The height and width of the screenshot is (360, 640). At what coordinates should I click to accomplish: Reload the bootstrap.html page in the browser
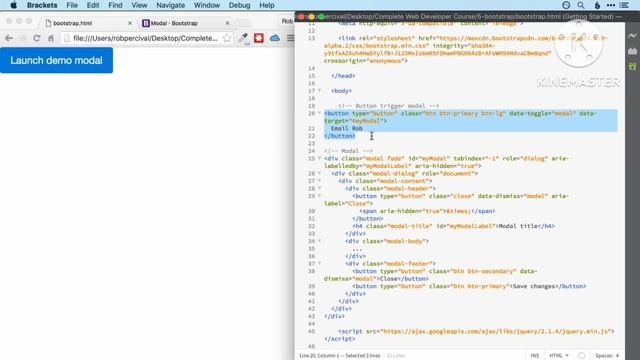point(37,38)
